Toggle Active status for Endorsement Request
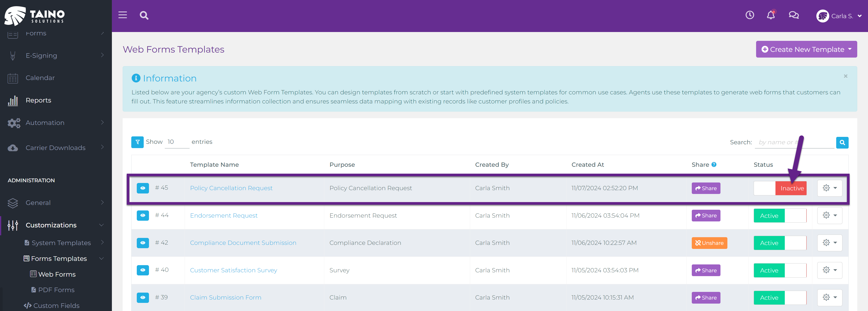The image size is (868, 311). pyautogui.click(x=780, y=216)
